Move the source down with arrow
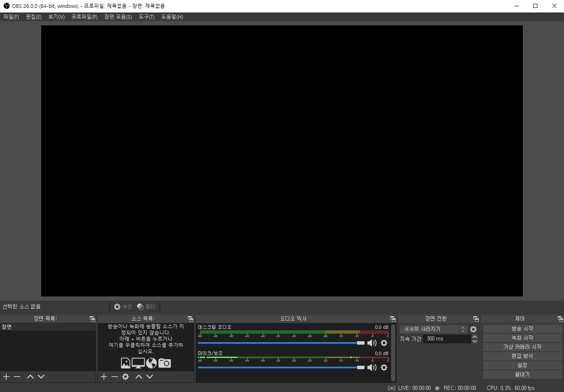564x392 pixels. [x=150, y=377]
